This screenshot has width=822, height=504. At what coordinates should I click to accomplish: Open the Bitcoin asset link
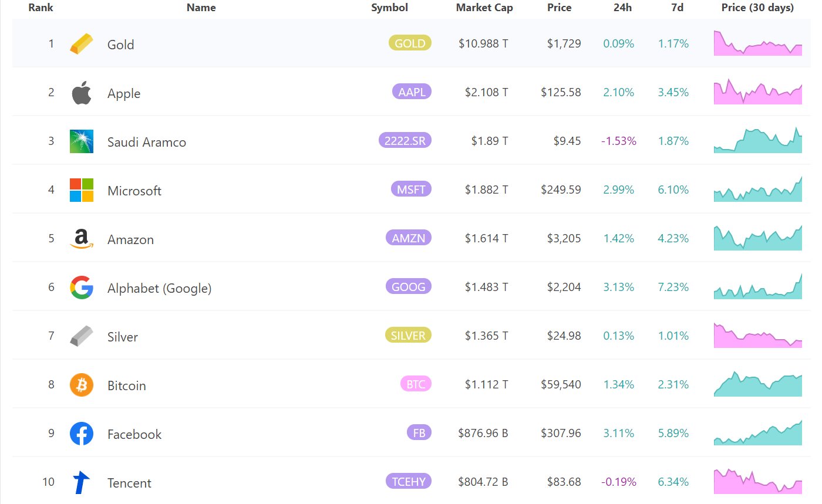pos(127,385)
